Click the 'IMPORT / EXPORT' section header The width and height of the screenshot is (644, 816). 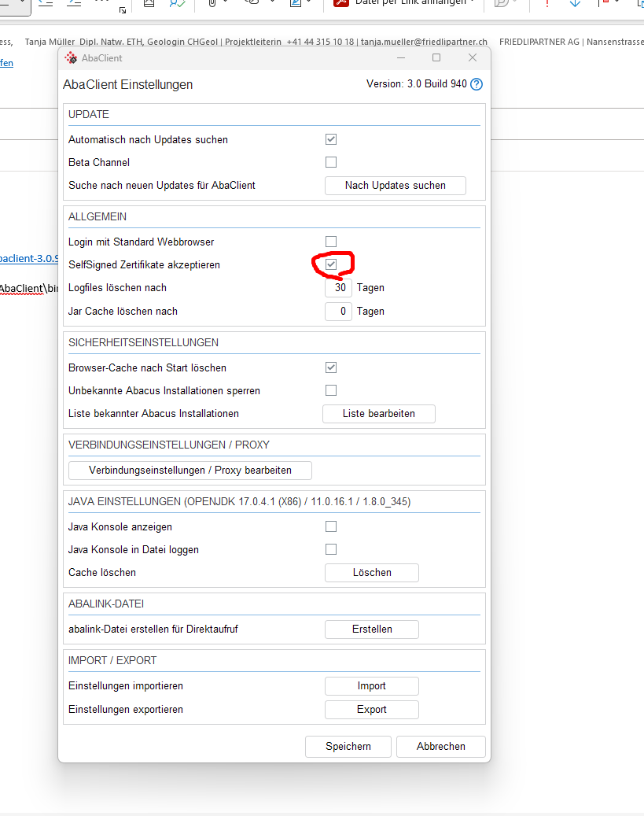(x=112, y=660)
